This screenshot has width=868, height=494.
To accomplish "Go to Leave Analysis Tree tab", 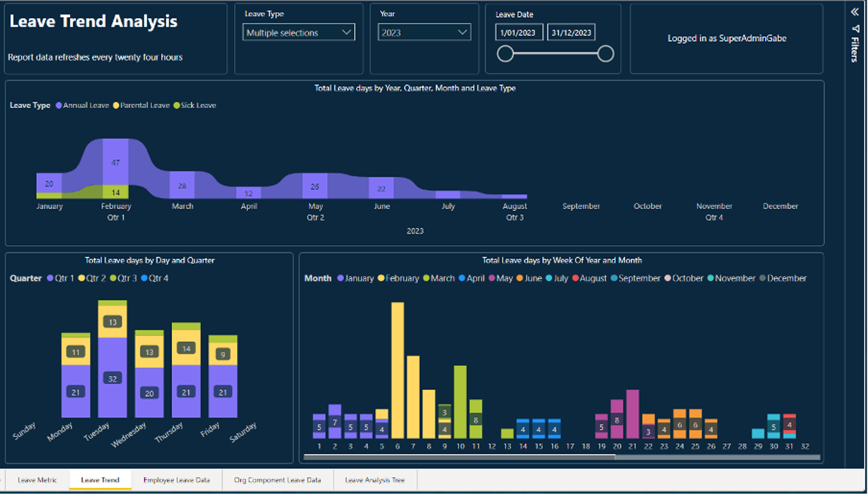I will tap(374, 480).
